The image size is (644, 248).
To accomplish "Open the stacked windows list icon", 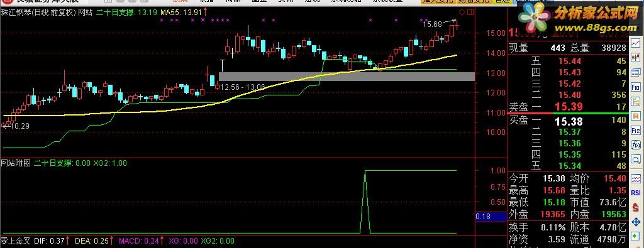I will click(x=636, y=73).
